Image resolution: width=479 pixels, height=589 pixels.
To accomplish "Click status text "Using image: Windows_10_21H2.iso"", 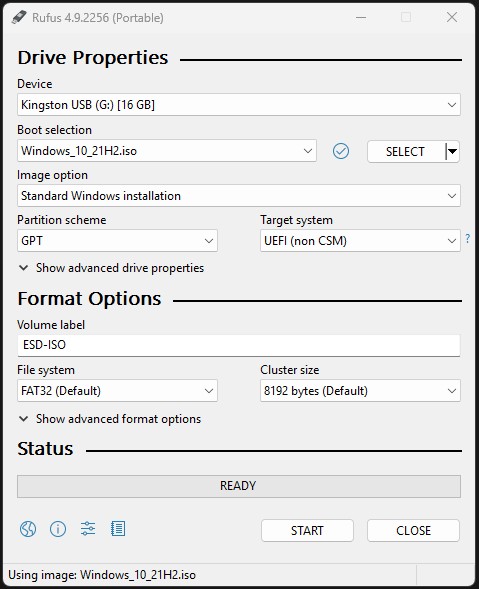I will pos(102,575).
